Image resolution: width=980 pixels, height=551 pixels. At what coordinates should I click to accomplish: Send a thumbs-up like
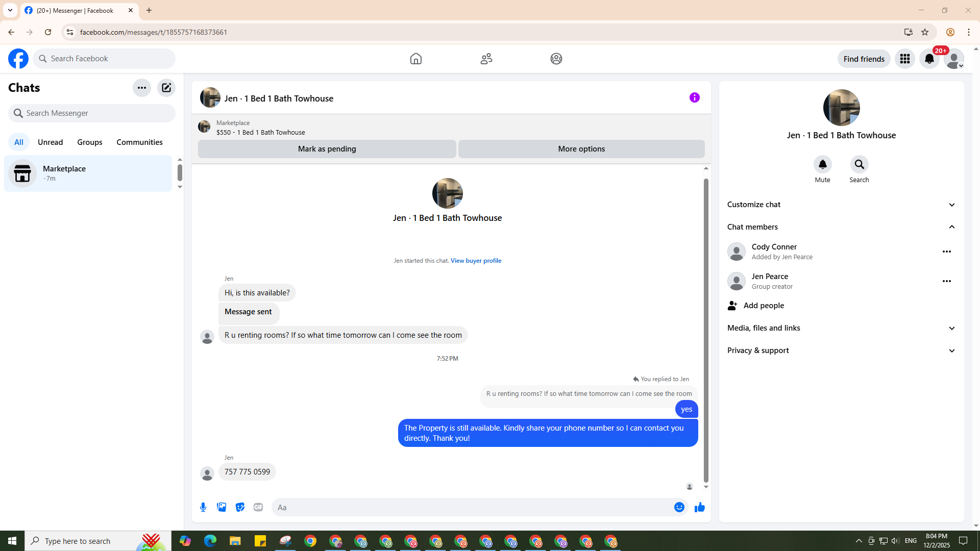(699, 507)
